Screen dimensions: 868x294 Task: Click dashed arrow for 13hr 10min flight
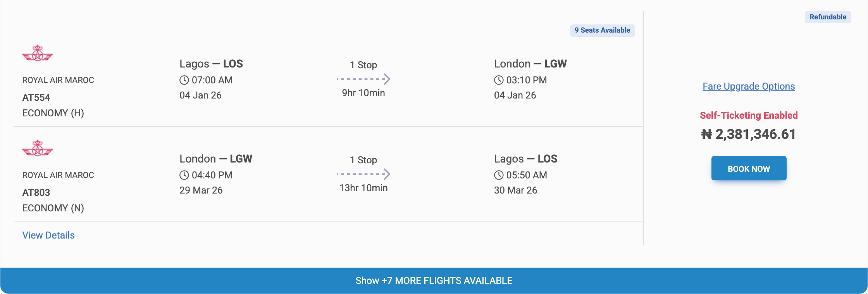point(363,174)
